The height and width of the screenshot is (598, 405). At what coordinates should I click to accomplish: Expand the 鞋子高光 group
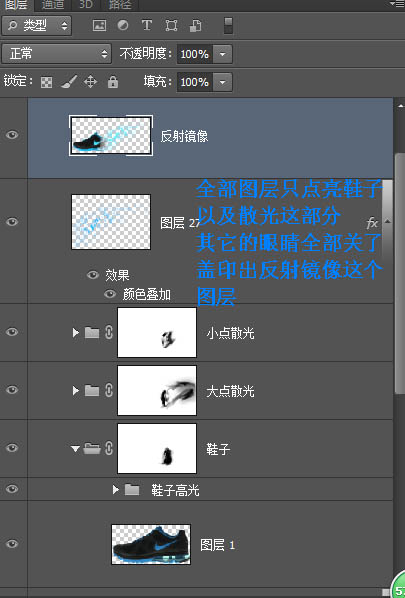116,489
